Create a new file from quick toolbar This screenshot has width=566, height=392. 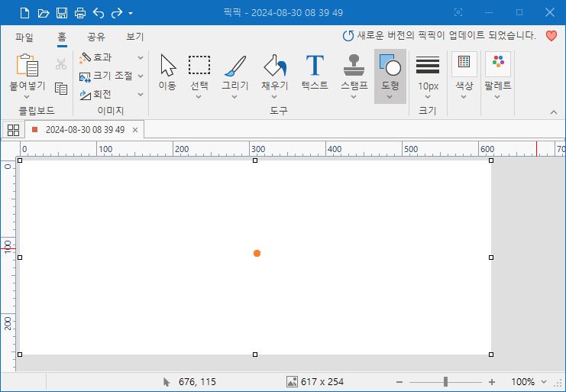coord(24,13)
